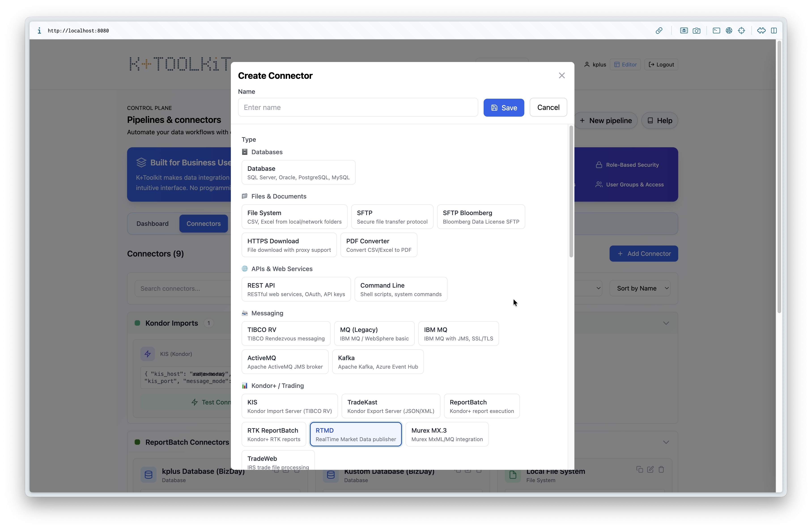Choose the Kafka connector type
Image resolution: width=812 pixels, height=530 pixels.
point(378,362)
